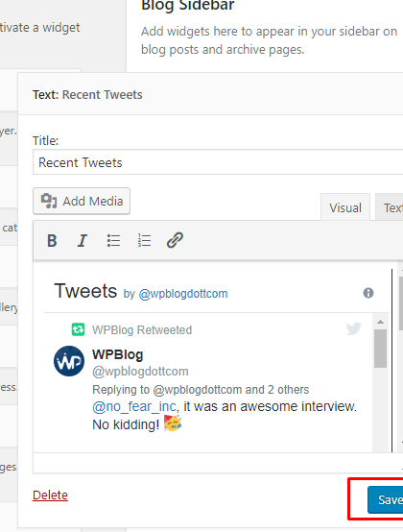403x532 pixels.
Task: Insert a numbered list
Action: point(144,241)
